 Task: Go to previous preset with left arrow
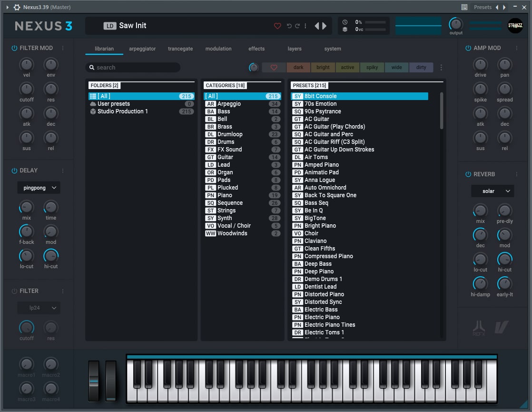[x=317, y=26]
